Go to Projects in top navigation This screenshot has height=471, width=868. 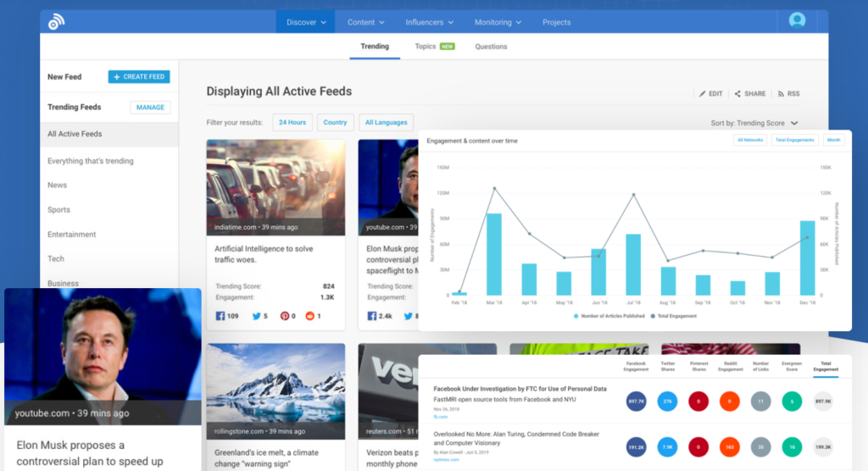(x=556, y=22)
